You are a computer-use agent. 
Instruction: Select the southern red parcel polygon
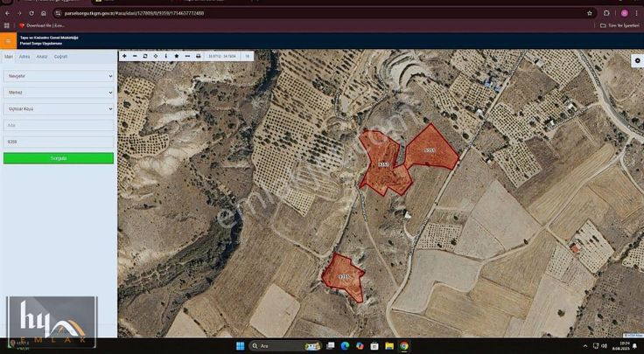point(345,277)
